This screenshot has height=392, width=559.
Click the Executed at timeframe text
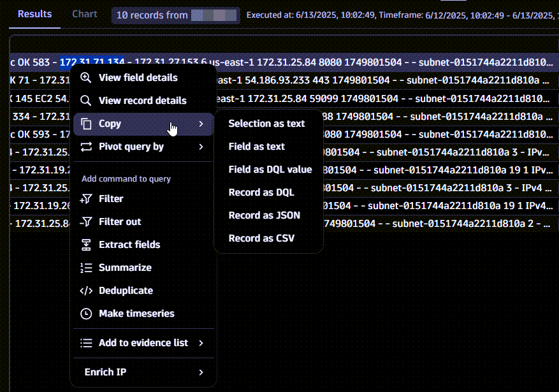pyautogui.click(x=401, y=15)
